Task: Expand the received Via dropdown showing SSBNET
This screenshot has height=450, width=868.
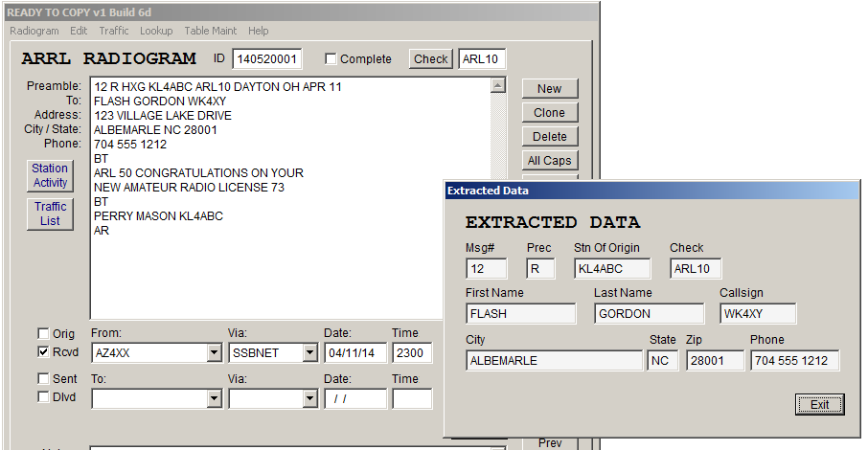Action: (x=310, y=352)
